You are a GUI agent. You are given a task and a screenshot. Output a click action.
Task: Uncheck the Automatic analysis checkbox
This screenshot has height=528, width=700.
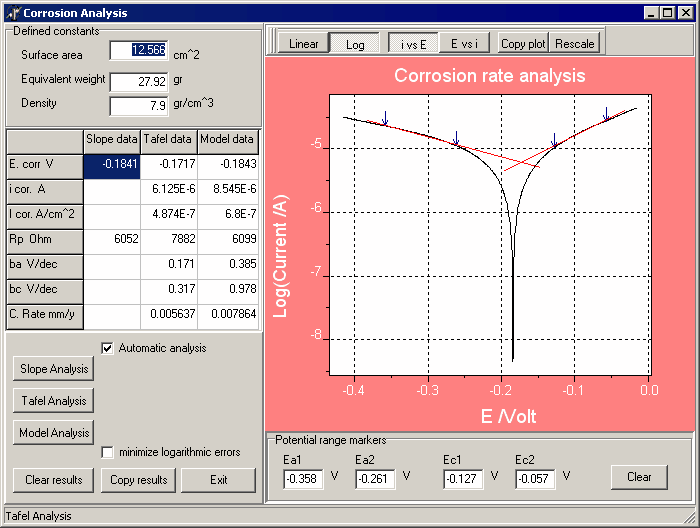point(108,348)
